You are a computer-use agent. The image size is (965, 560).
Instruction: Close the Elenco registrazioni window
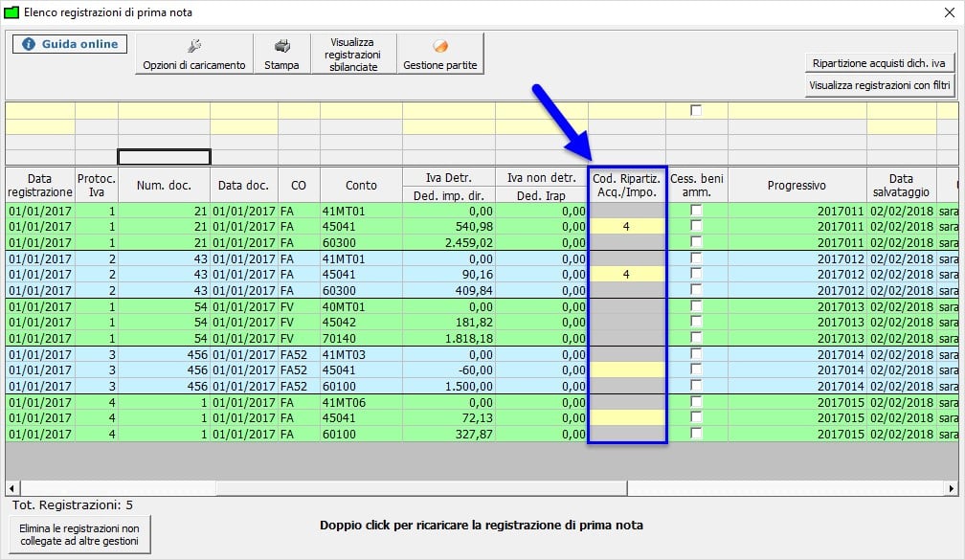pyautogui.click(x=950, y=12)
